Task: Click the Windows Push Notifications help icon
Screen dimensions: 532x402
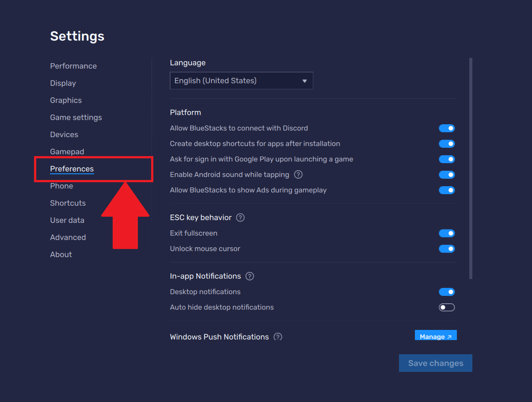Action: point(277,337)
